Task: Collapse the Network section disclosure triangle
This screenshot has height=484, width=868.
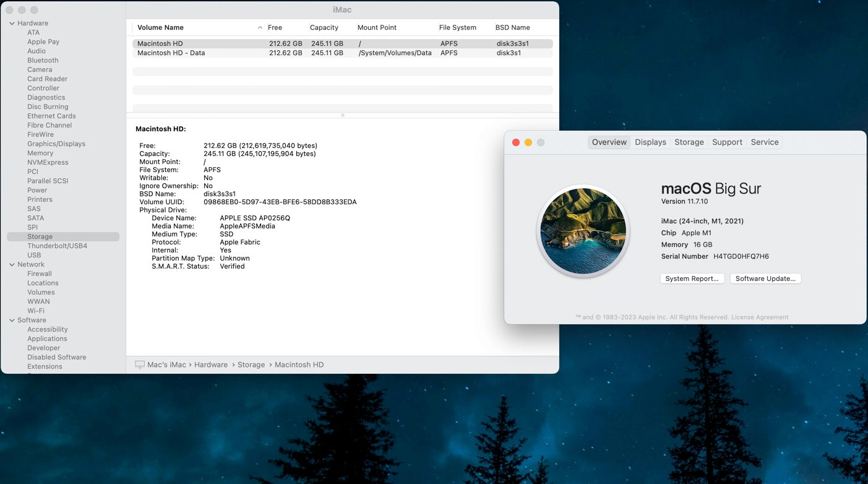Action: point(12,265)
